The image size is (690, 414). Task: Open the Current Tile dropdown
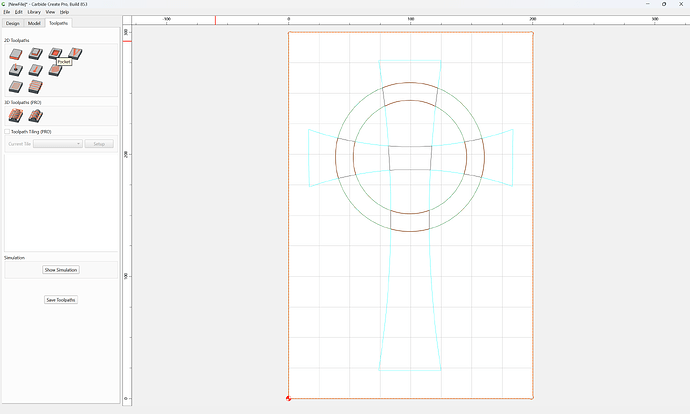(58, 144)
